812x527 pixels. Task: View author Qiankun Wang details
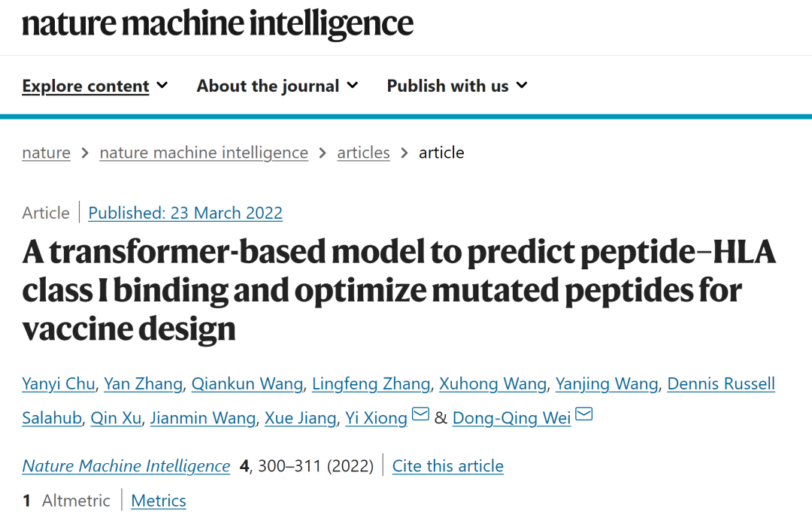click(247, 384)
